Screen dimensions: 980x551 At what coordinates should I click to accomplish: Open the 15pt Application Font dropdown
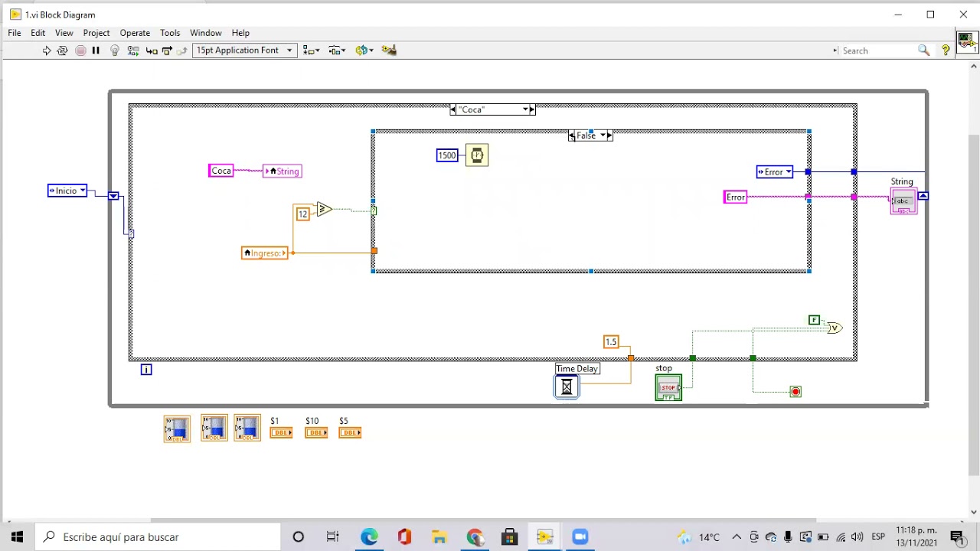(x=244, y=51)
